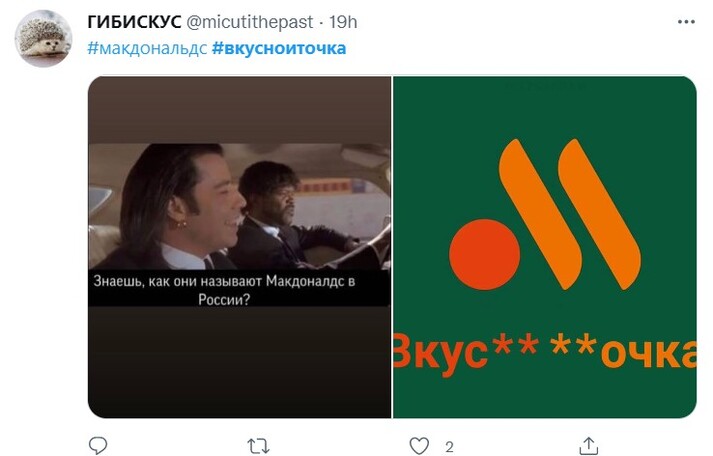The width and height of the screenshot is (713, 456).
Task: Open the #макдональдс hashtag link
Action: [x=147, y=48]
